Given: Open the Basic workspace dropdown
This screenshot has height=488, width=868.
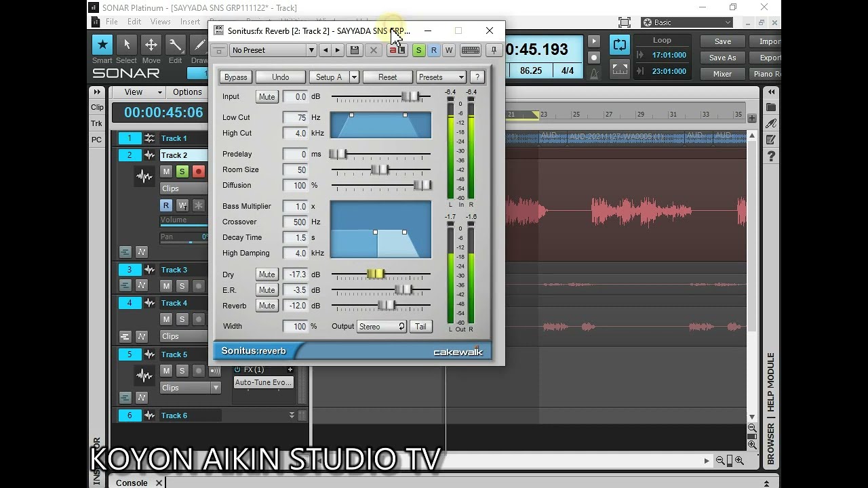Looking at the screenshot, I should click(687, 22).
